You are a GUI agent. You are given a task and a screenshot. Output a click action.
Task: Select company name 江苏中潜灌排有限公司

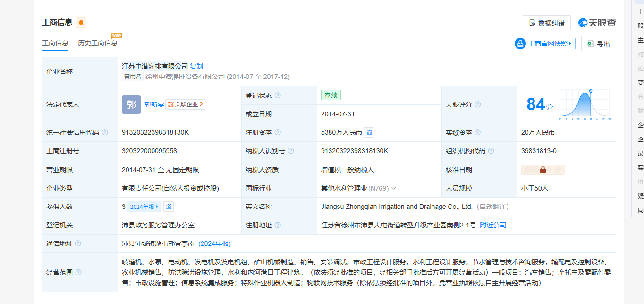pyautogui.click(x=155, y=66)
